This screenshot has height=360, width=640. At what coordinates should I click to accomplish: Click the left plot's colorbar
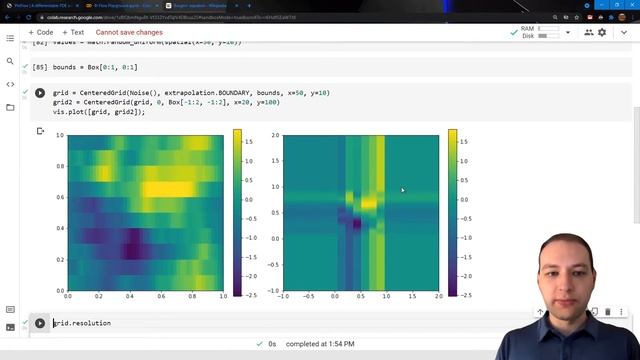[x=237, y=213]
